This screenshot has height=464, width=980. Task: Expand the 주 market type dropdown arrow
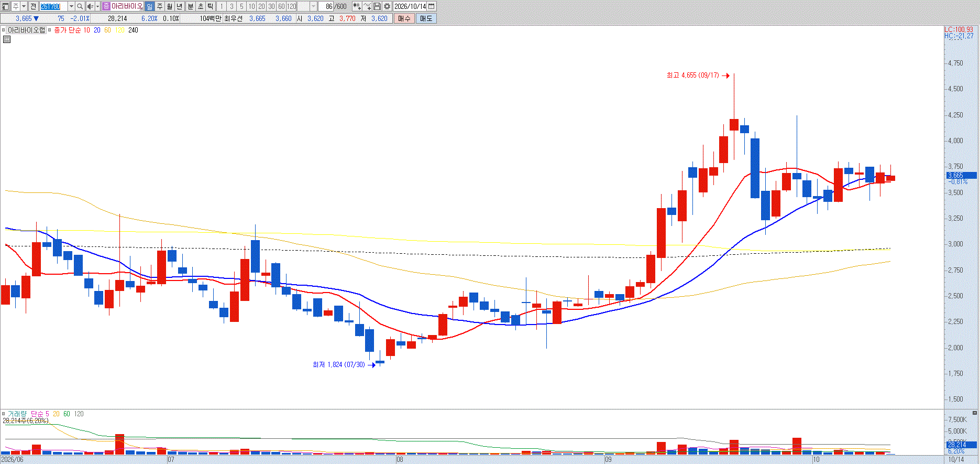[24, 6]
